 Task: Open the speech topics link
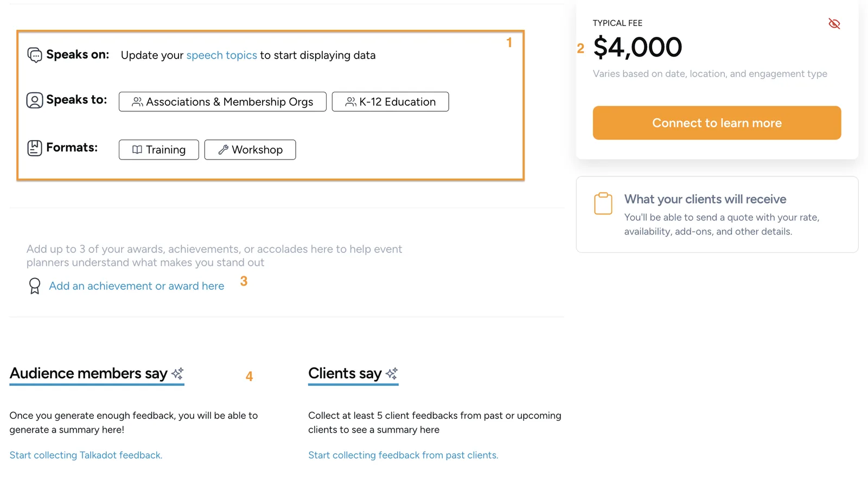coord(222,55)
